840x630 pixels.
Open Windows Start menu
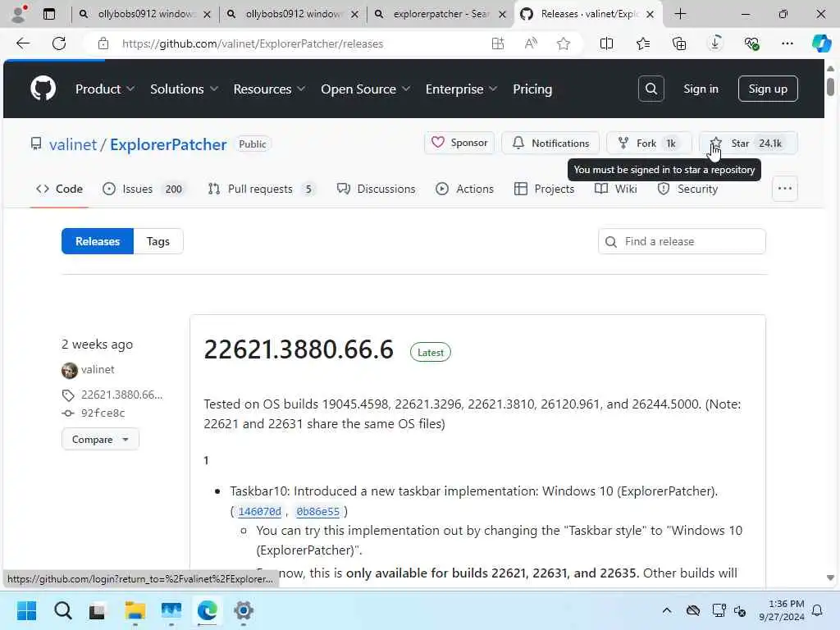tap(26, 610)
